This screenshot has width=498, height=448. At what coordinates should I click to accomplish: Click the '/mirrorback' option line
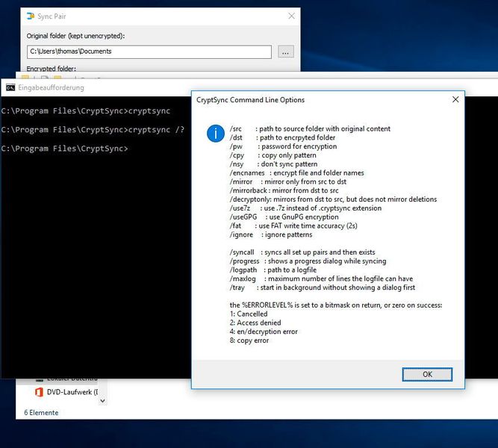coord(284,190)
